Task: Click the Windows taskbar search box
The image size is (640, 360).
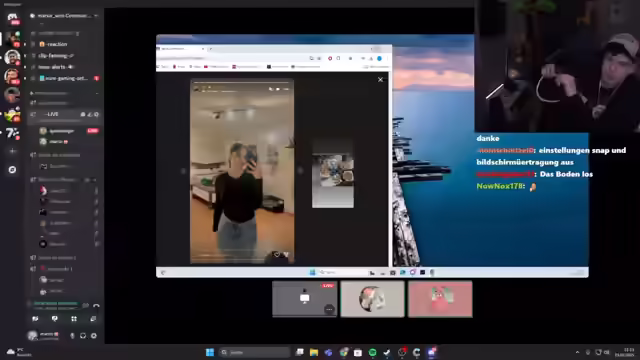Action: (255, 352)
